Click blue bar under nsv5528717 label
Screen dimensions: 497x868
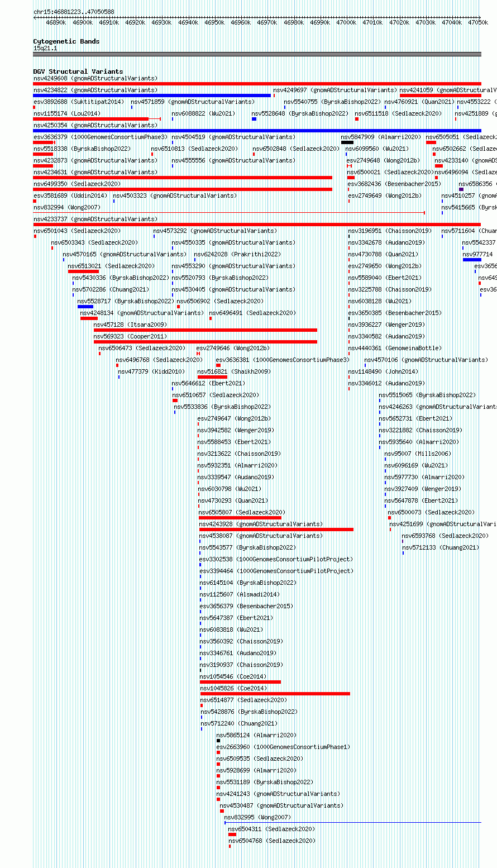85,306
